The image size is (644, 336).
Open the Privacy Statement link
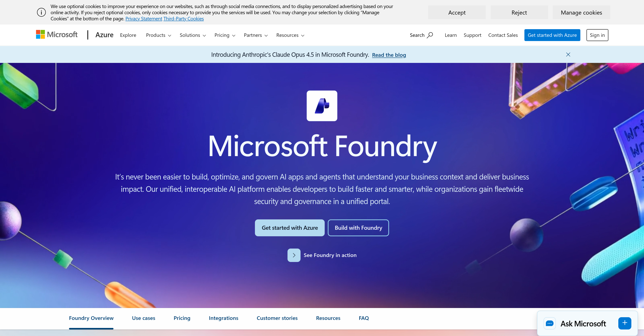[x=144, y=19]
